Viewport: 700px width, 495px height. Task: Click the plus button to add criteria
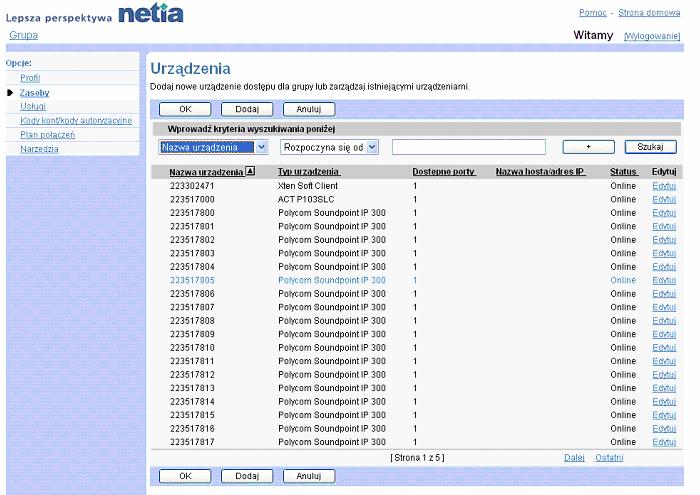588,147
